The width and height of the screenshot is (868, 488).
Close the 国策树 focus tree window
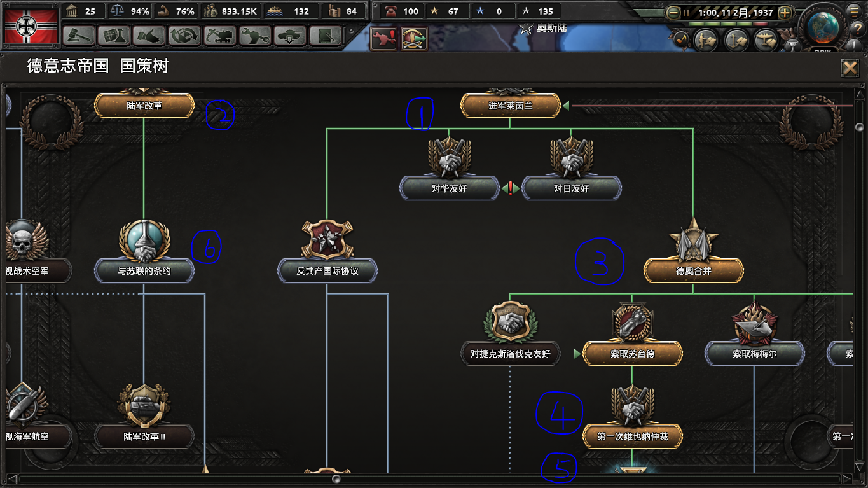point(850,67)
